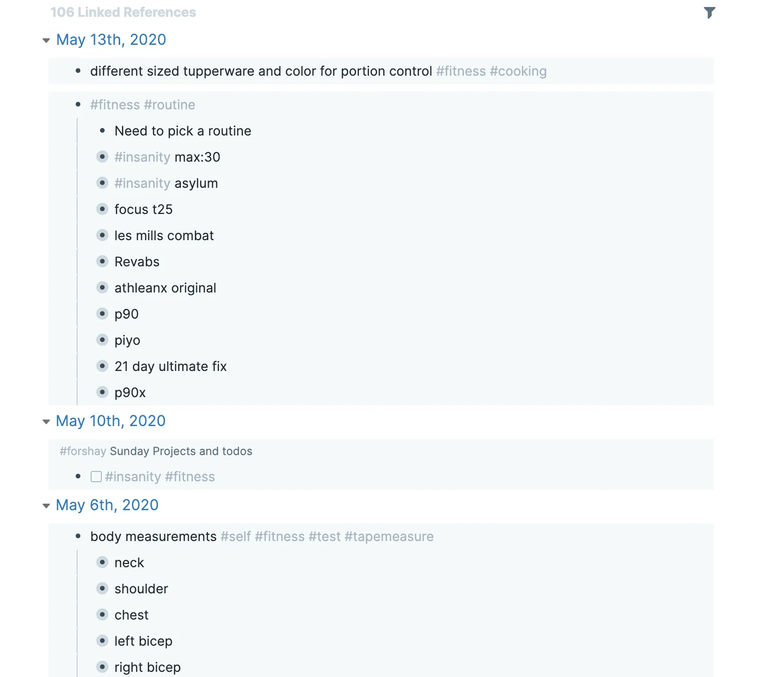Open the #forshay tag page
The image size is (784, 677).
coord(82,451)
